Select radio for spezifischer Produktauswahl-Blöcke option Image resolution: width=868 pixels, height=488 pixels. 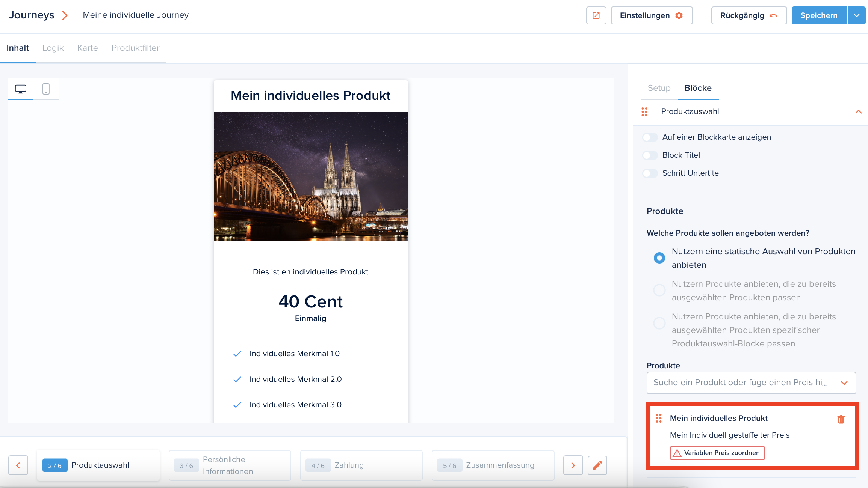coord(659,323)
